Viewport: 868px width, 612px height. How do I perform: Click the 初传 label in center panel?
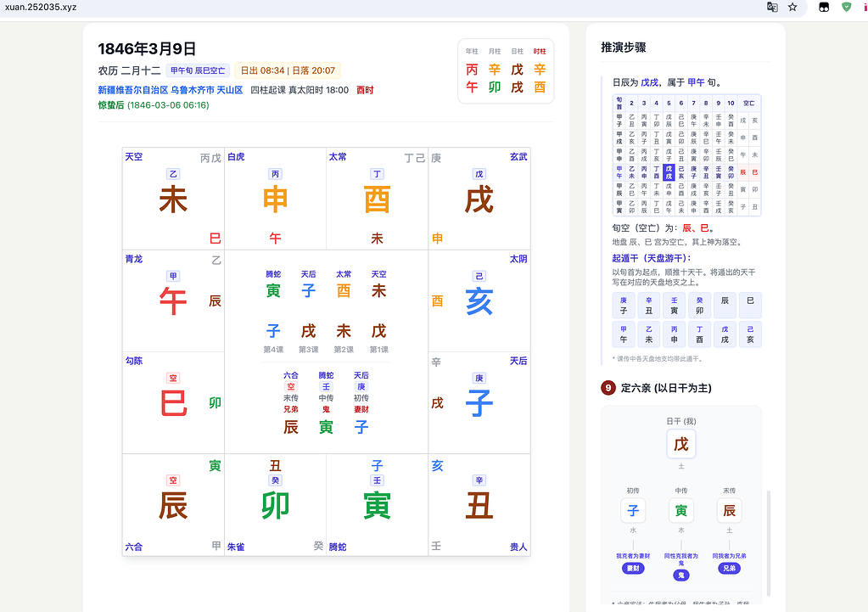(361, 397)
